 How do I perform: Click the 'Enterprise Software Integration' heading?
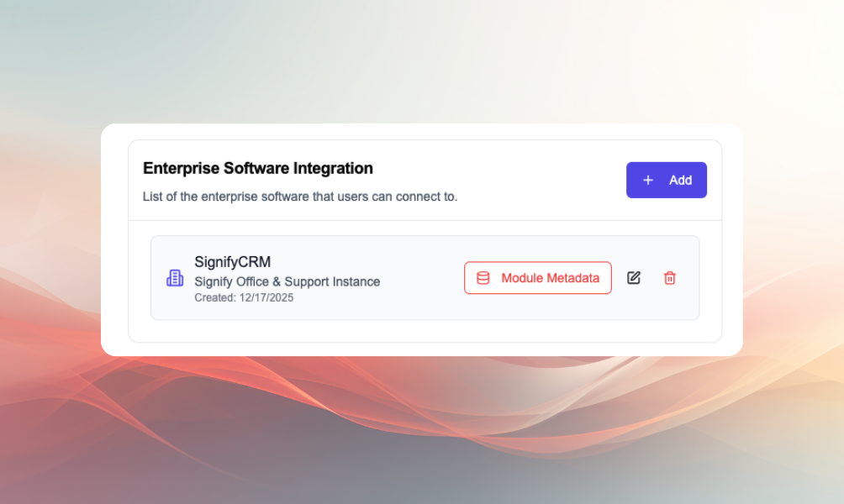point(258,168)
